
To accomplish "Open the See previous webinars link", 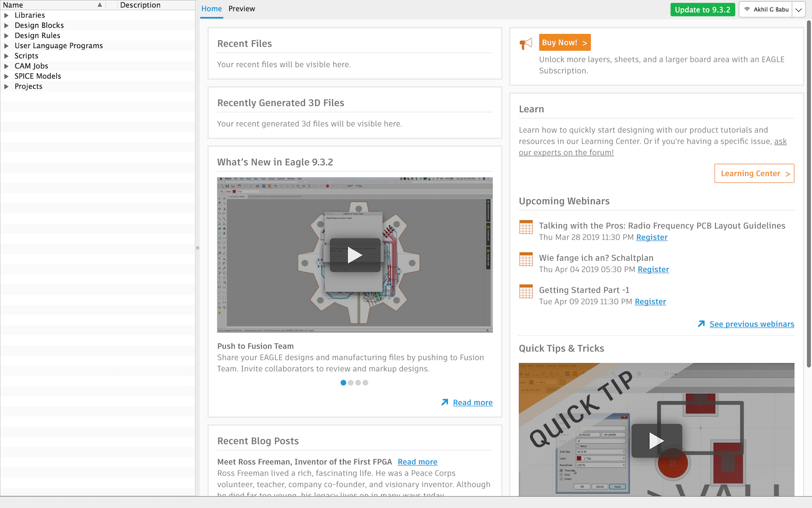I will tap(752, 324).
